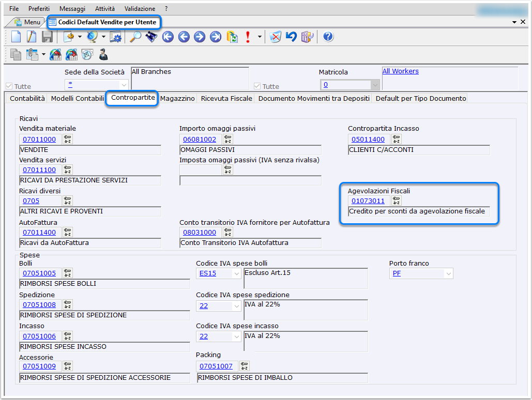Click the magnifying glass search icon

[135, 36]
